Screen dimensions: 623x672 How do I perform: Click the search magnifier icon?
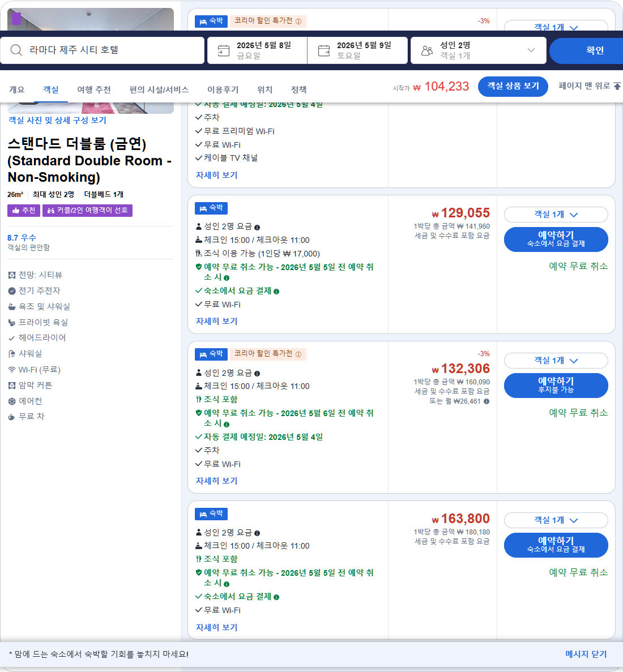(x=16, y=50)
